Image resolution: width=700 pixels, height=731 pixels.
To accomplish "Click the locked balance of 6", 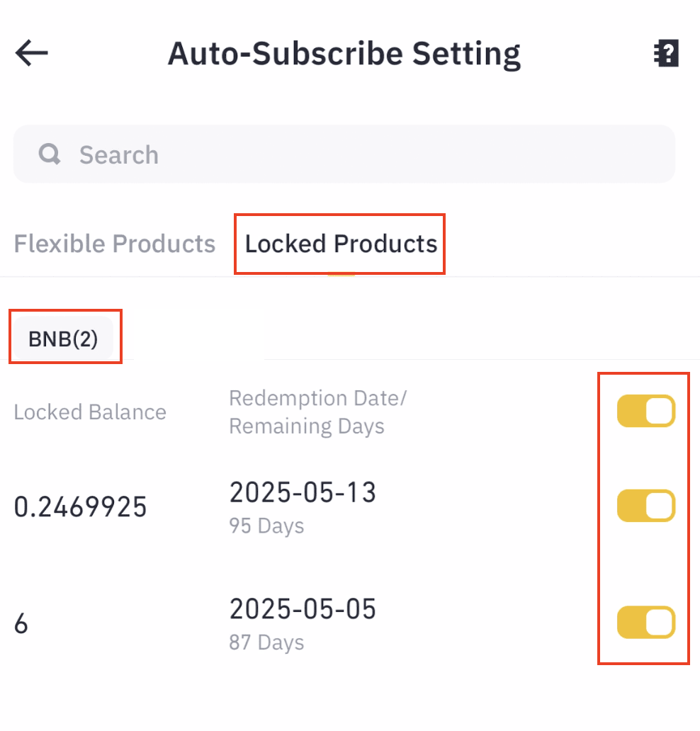I will [21, 624].
